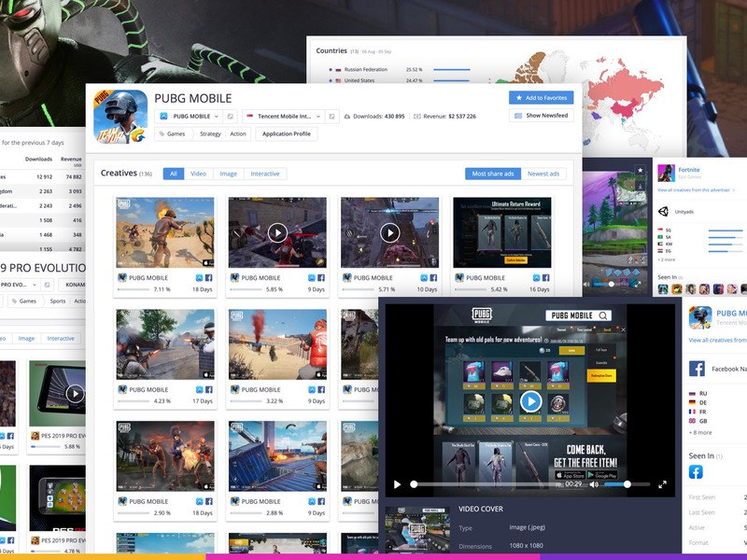The height and width of the screenshot is (560, 747).
Task: Click the Games category tag
Action: [x=172, y=133]
